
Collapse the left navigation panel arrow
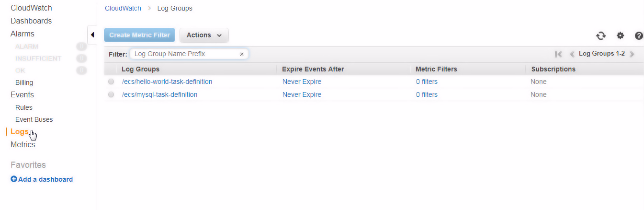point(92,35)
